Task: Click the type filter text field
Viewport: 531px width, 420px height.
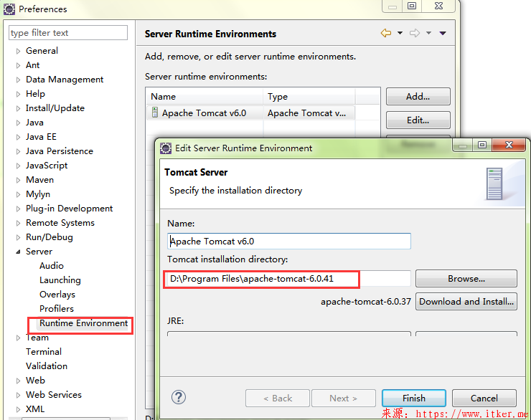Action: 68,33
